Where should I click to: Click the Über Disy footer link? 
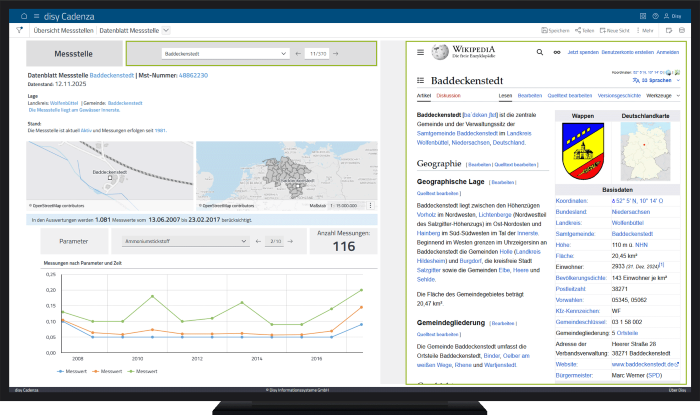pos(677,390)
